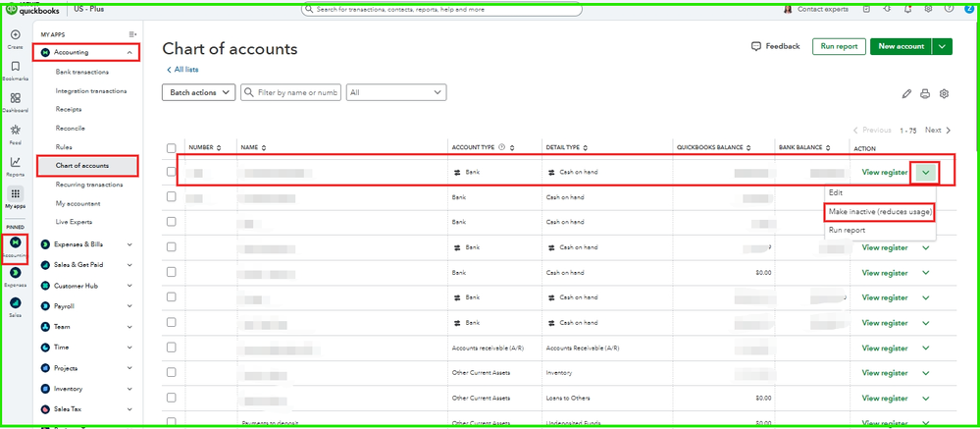Click the QuickBooks logo
The image size is (980, 429).
point(31,9)
